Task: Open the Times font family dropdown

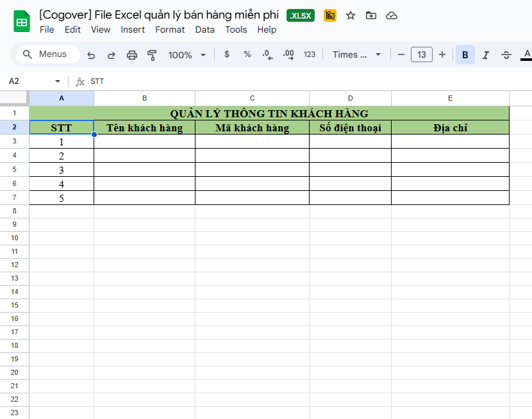Action: coord(356,54)
